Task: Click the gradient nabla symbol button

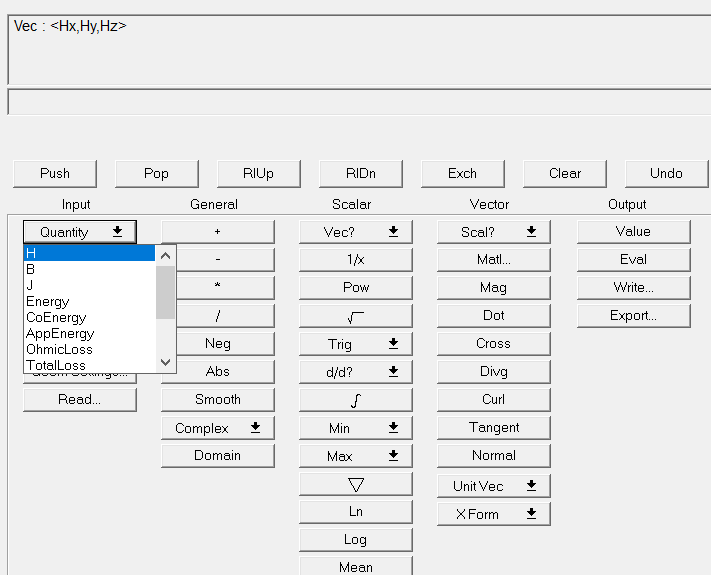Action: coord(355,484)
